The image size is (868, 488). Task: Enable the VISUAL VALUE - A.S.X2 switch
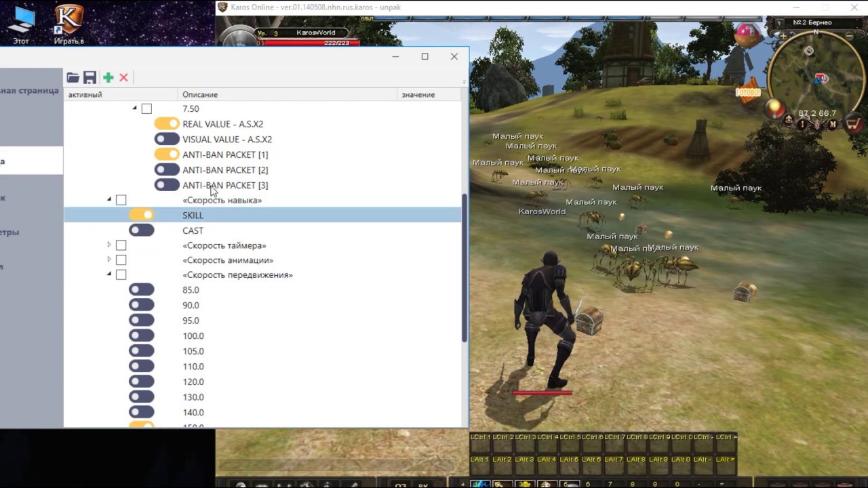pyautogui.click(x=167, y=139)
